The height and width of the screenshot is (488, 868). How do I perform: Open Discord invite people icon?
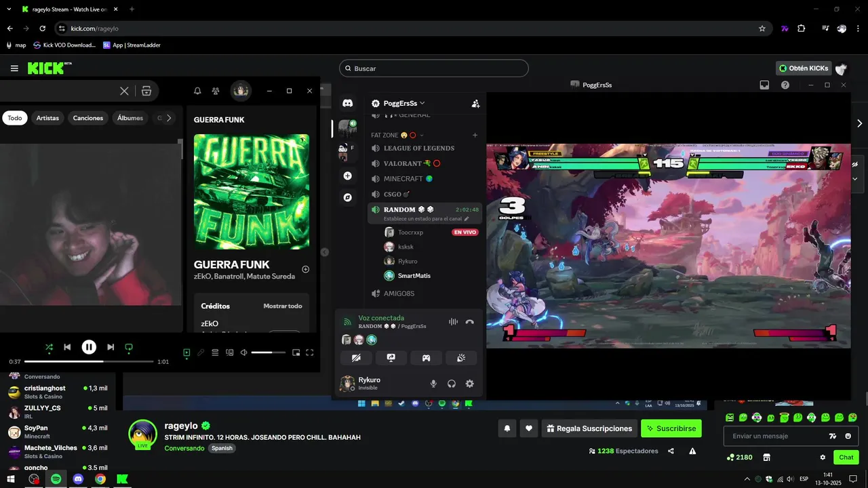tap(475, 104)
